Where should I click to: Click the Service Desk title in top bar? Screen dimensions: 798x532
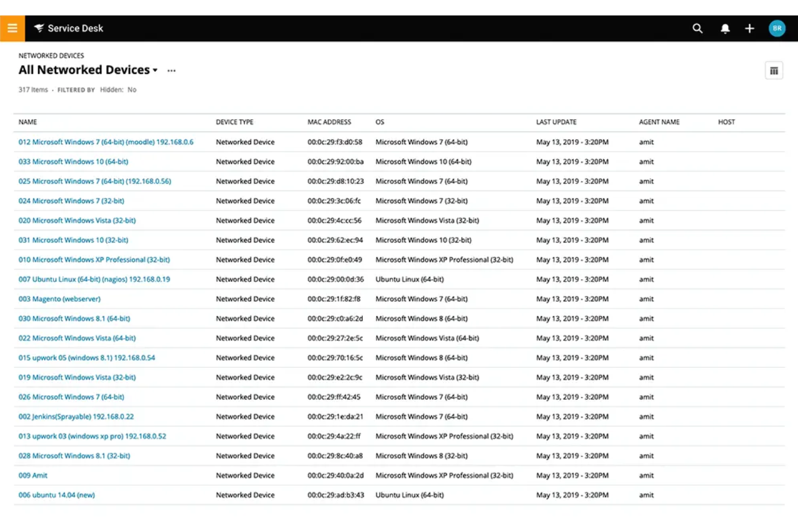[75, 28]
